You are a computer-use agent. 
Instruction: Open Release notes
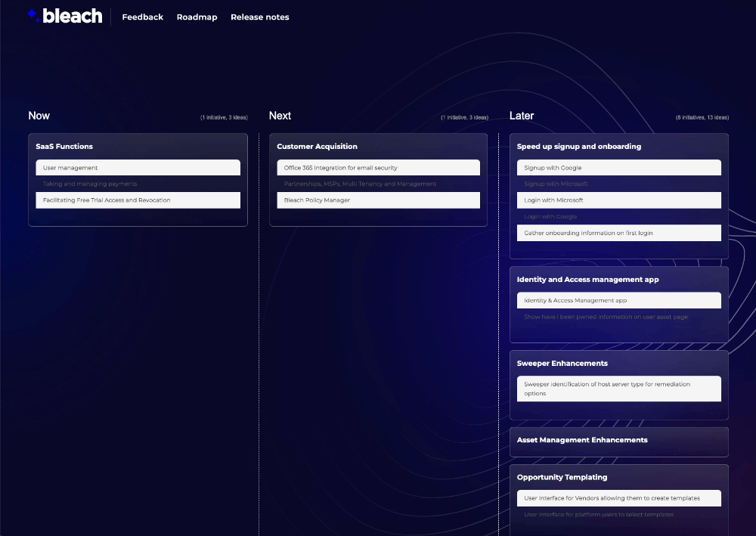tap(260, 17)
